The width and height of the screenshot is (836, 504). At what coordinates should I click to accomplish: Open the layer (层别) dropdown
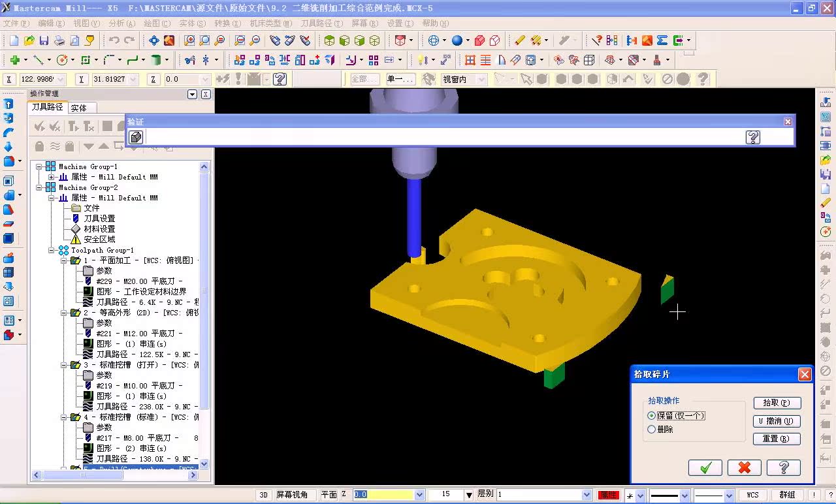[x=587, y=495]
